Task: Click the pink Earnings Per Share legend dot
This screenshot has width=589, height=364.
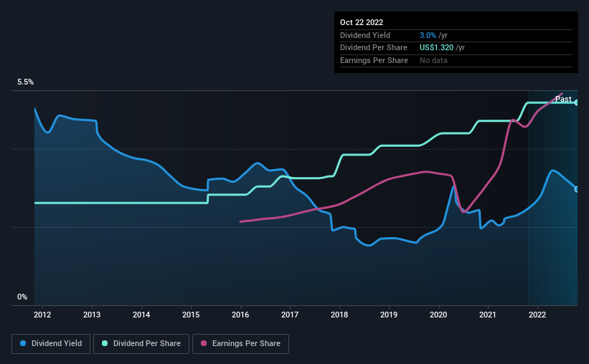Action: (x=204, y=343)
